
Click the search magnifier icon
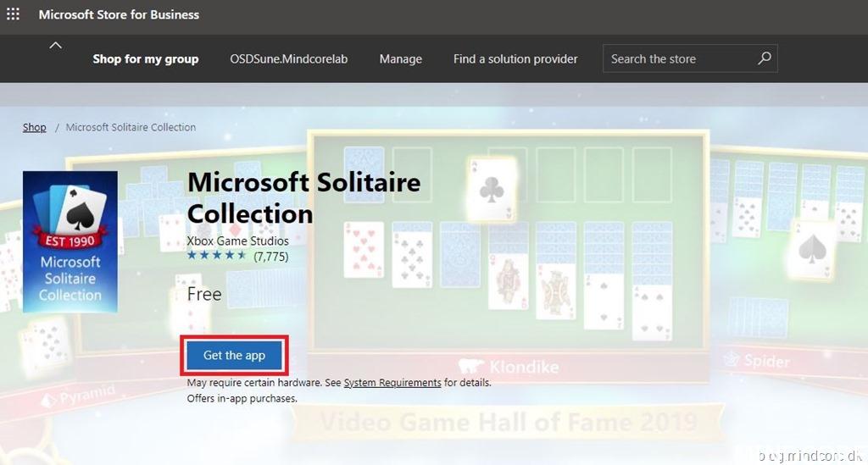pos(764,58)
